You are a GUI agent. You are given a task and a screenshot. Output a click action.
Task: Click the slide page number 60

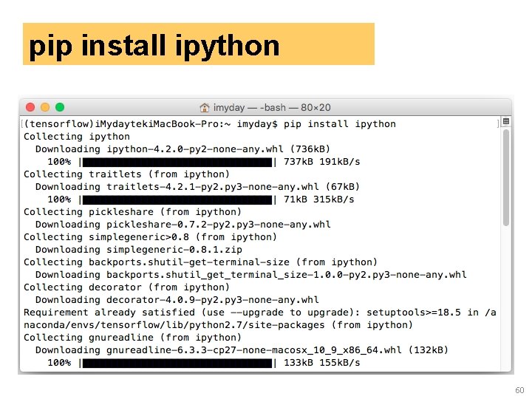point(519,390)
